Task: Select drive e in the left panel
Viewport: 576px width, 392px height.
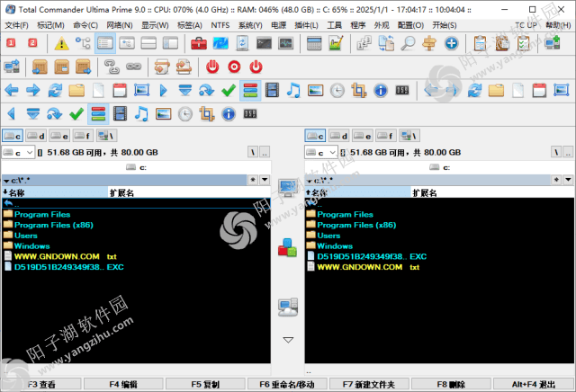Action: [59, 136]
